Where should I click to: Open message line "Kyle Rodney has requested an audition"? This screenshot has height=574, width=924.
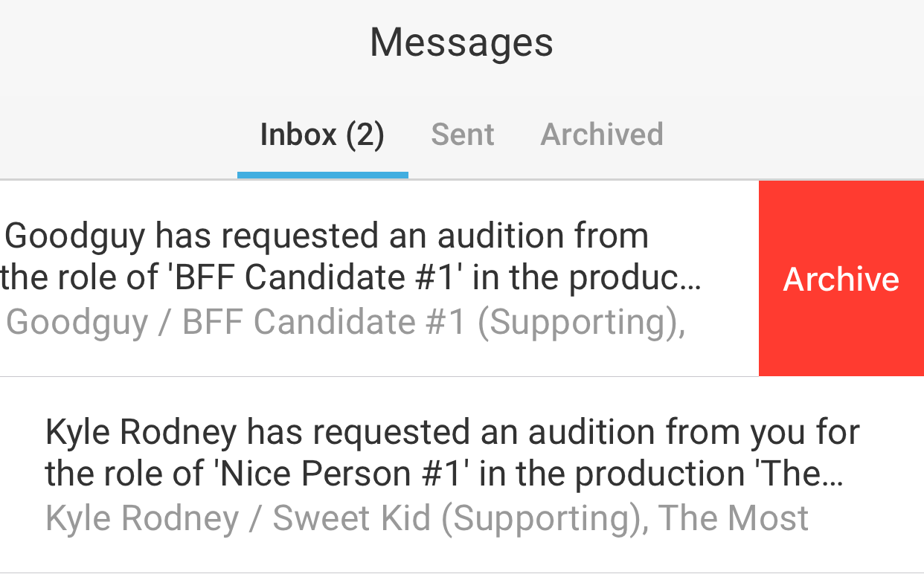point(452,432)
